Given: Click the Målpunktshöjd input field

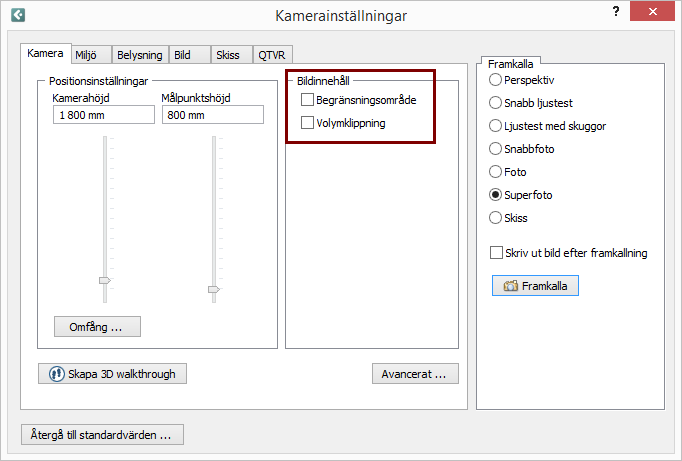Looking at the screenshot, I should click(213, 115).
